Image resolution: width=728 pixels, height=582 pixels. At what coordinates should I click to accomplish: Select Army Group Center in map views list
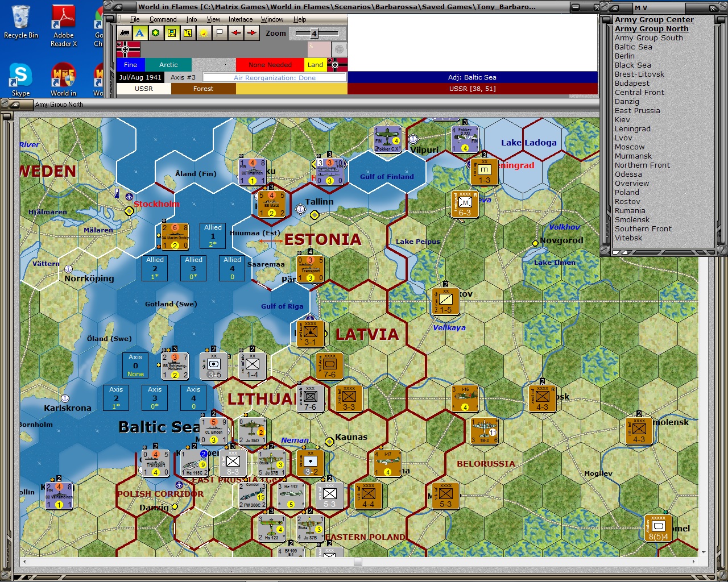(654, 20)
